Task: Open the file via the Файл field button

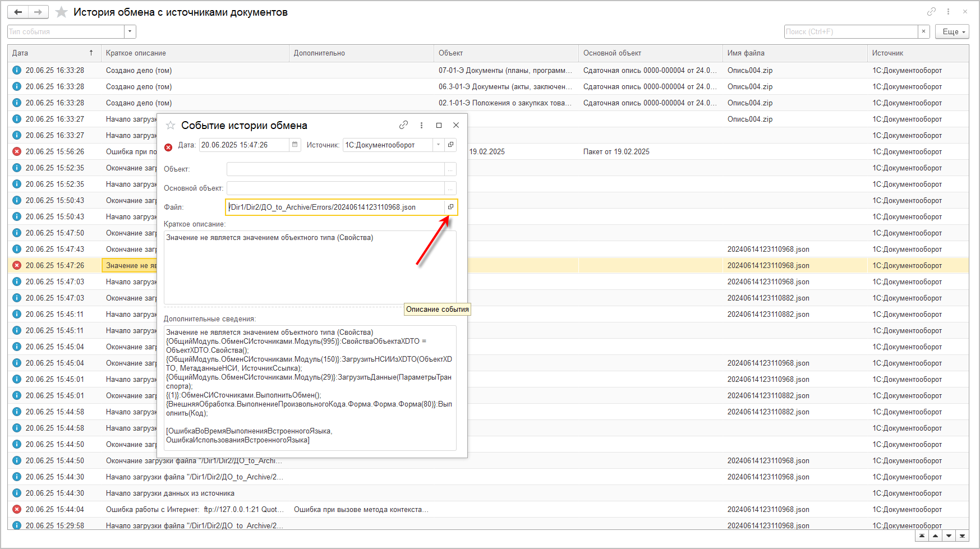Action: [450, 207]
